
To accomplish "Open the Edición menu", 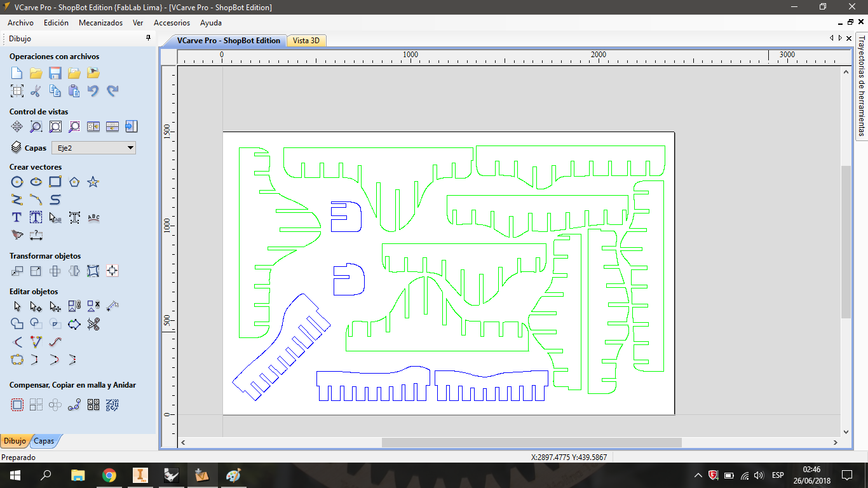I will (56, 22).
